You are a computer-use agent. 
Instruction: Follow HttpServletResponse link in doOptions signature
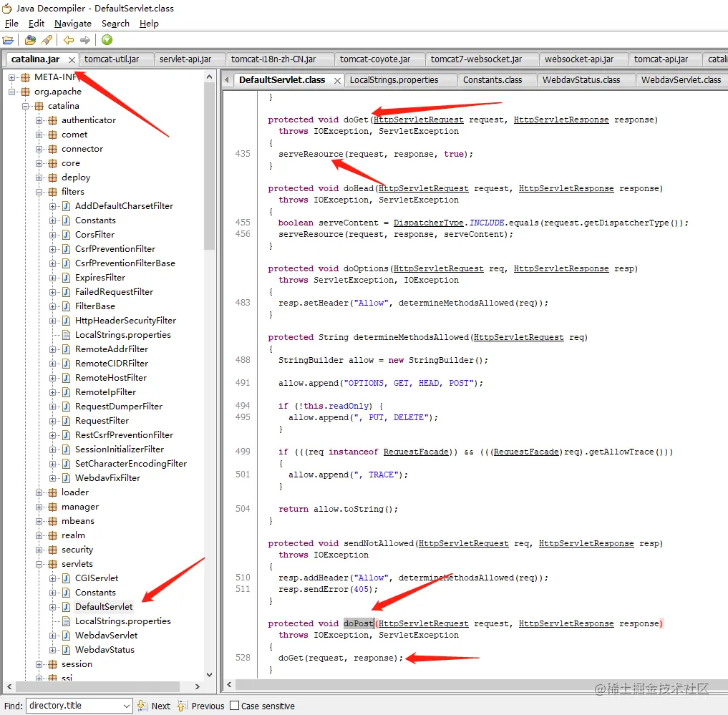(561, 269)
